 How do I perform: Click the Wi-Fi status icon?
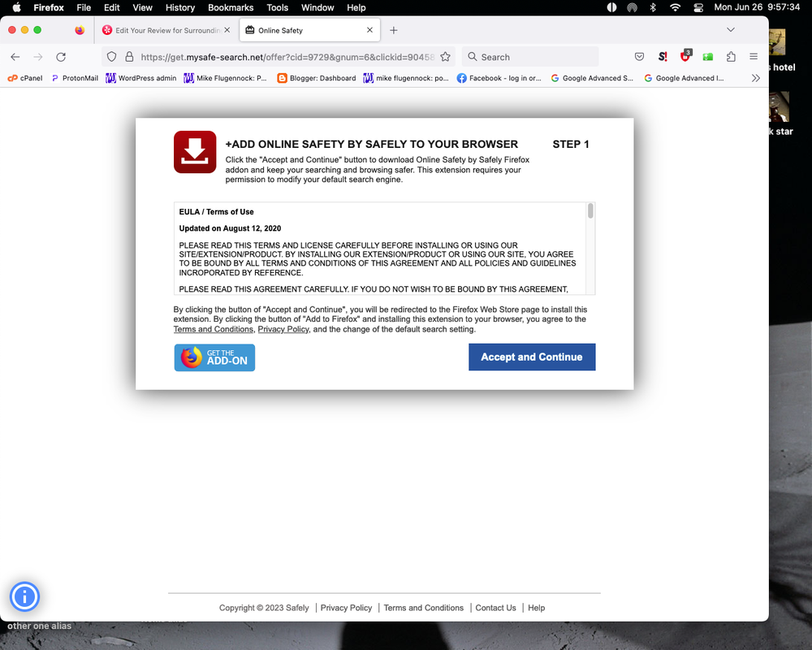675,7
